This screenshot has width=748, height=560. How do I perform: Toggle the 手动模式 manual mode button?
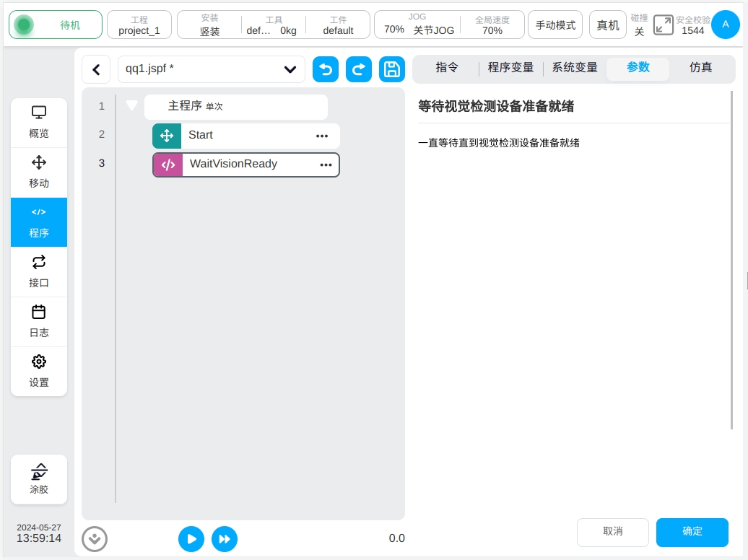click(555, 25)
